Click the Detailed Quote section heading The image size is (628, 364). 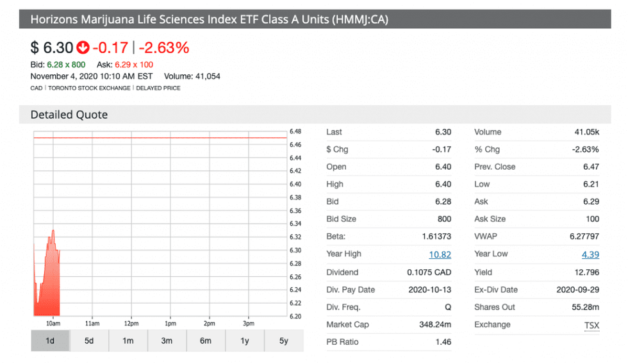pos(69,115)
